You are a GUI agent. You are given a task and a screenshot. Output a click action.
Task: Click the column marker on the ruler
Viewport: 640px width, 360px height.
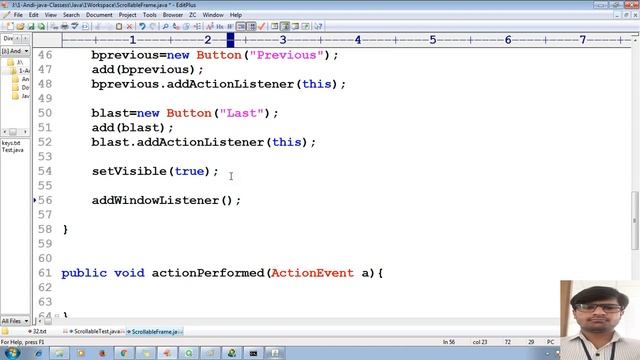pos(230,40)
